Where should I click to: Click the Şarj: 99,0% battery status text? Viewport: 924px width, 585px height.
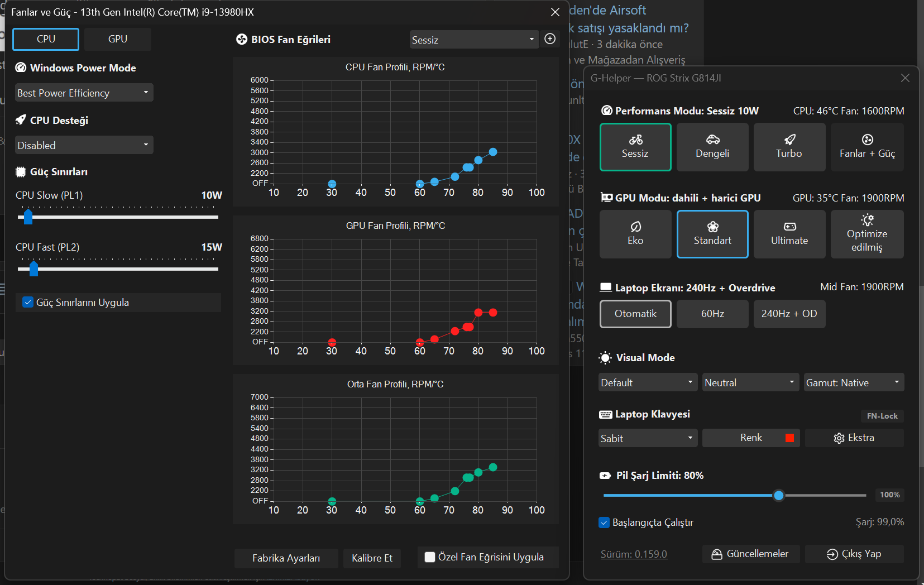click(x=880, y=522)
